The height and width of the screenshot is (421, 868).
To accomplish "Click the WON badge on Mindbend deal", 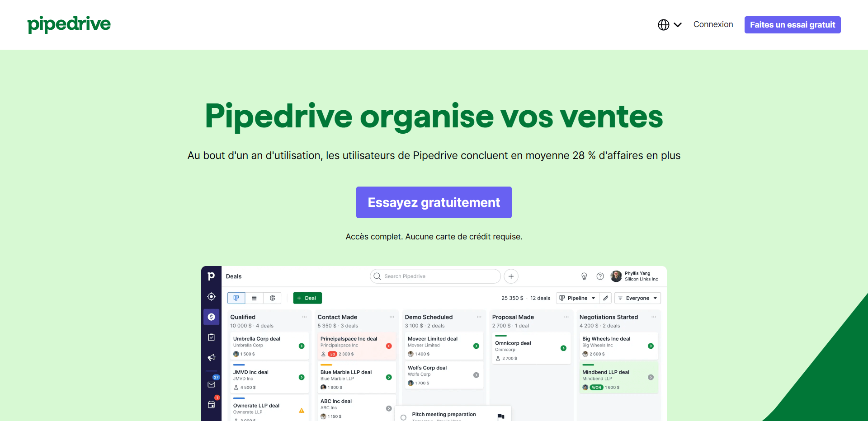I will (597, 388).
